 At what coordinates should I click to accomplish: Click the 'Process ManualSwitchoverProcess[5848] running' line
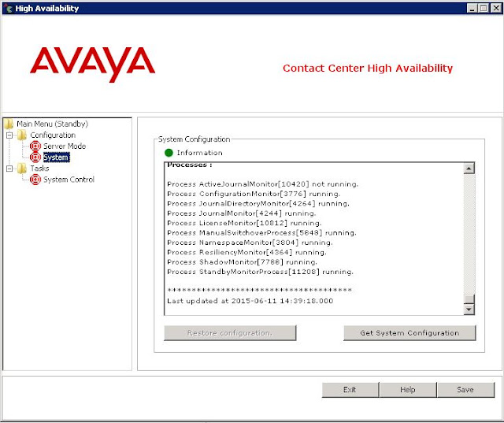261,232
